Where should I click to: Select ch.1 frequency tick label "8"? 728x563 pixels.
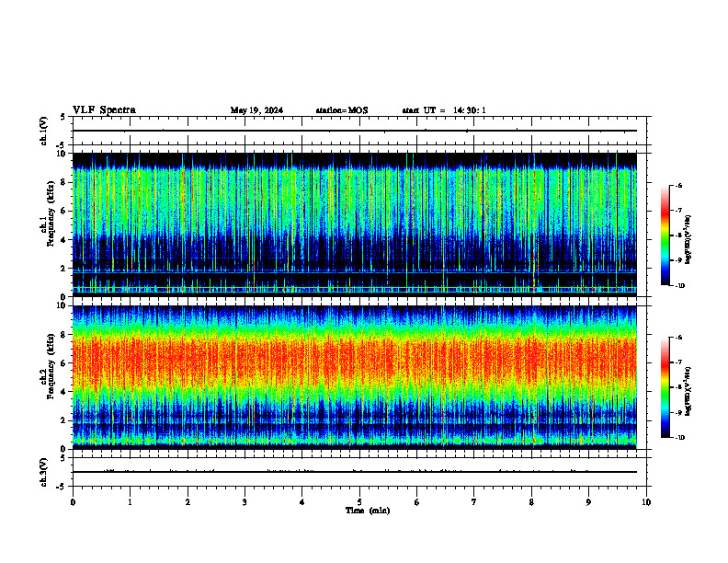[63, 182]
